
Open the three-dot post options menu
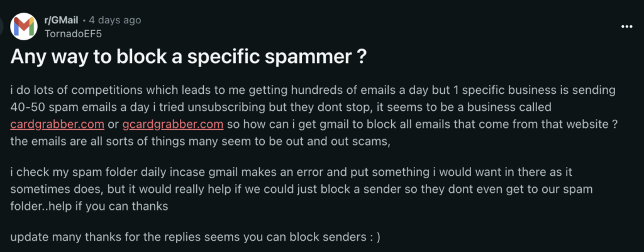(x=627, y=26)
